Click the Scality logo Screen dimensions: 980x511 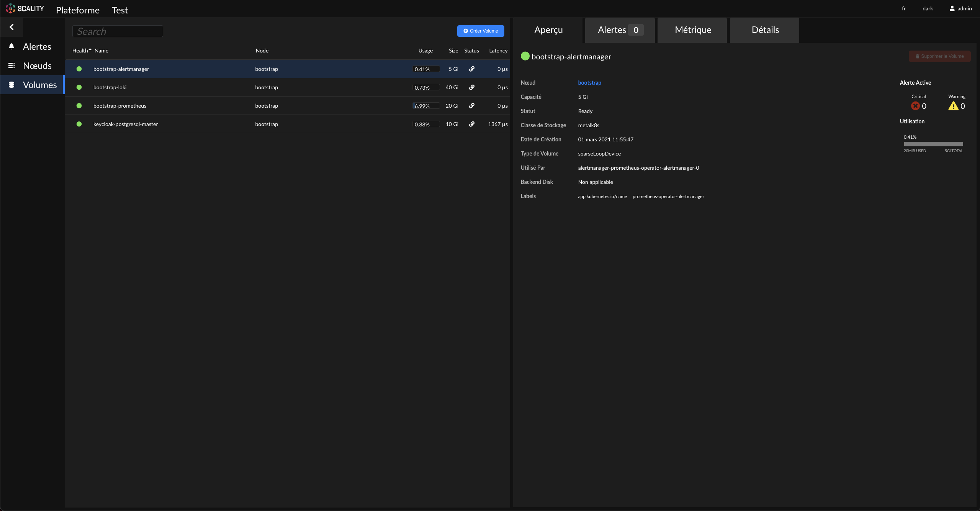[25, 8]
